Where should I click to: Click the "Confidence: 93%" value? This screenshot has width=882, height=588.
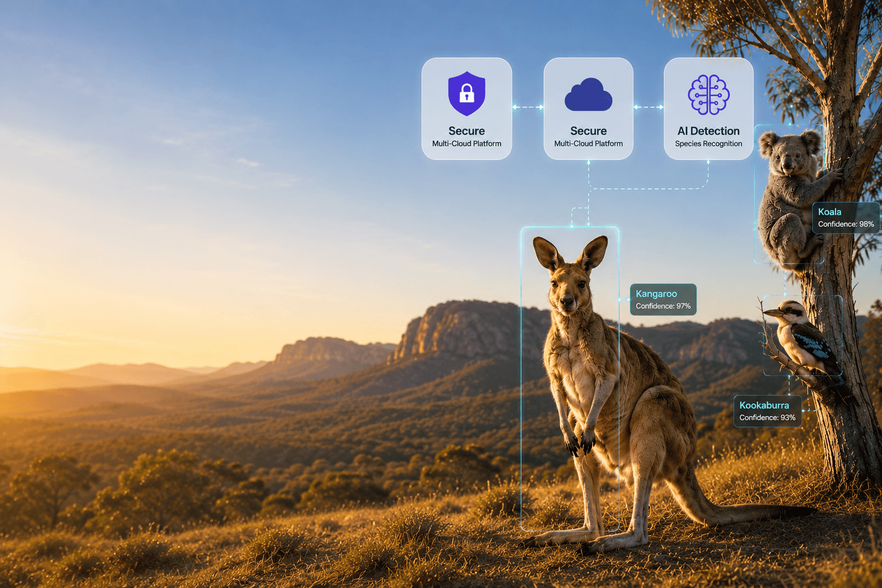[768, 417]
